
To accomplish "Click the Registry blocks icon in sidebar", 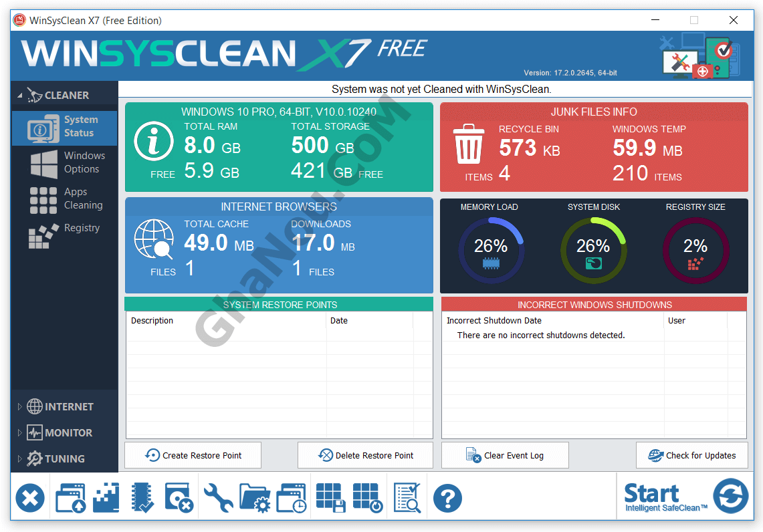I will pos(43,237).
